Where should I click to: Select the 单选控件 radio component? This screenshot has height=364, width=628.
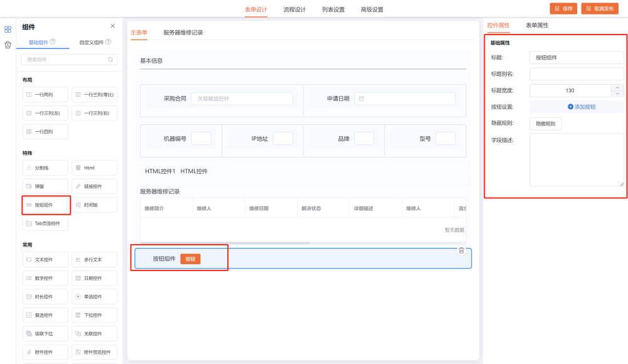[x=94, y=297]
